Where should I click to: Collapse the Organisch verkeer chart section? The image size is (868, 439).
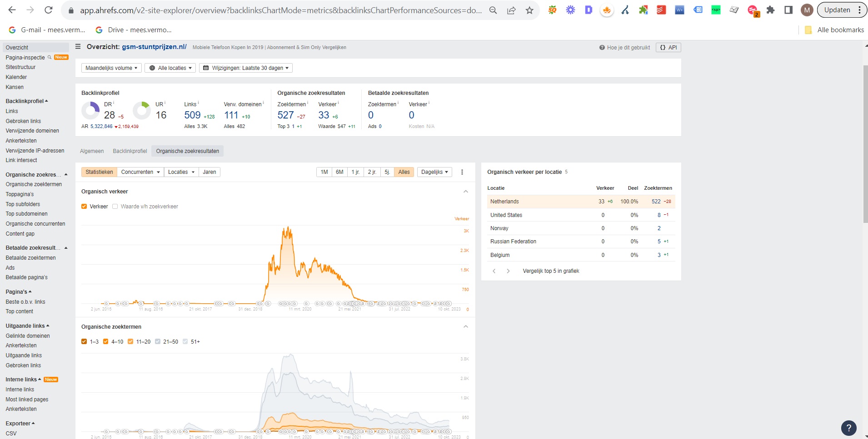466,192
